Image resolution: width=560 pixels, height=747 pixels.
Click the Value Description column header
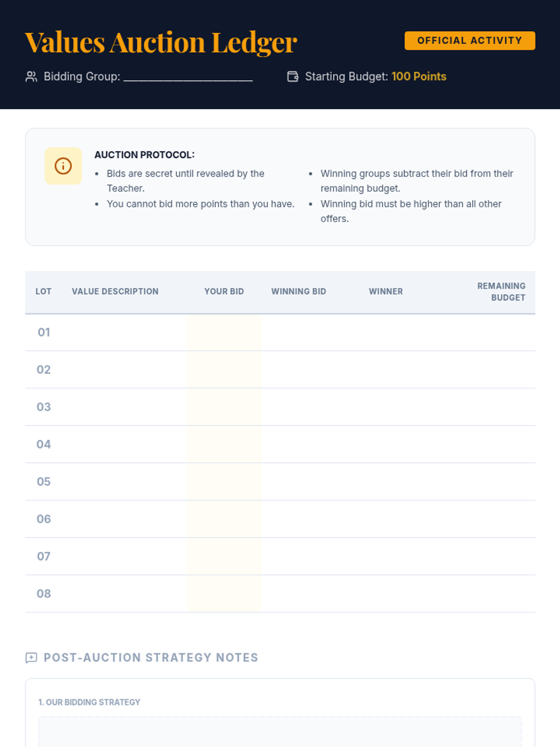pyautogui.click(x=115, y=291)
